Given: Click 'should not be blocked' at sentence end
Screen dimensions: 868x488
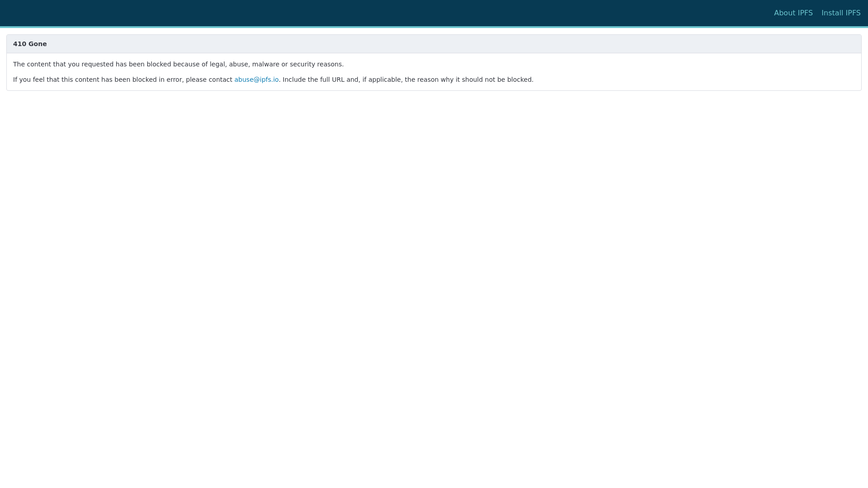Looking at the screenshot, I should point(497,80).
